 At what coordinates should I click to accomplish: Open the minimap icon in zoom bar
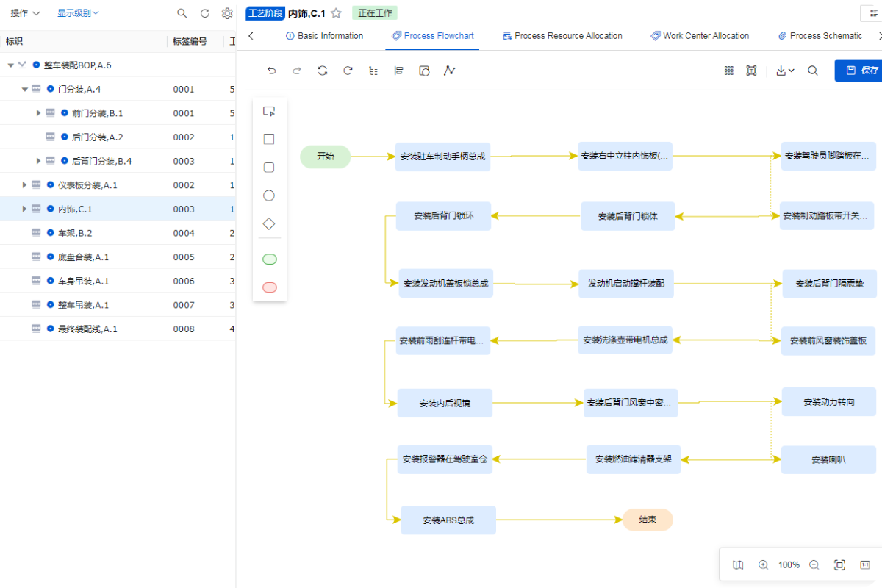(738, 564)
